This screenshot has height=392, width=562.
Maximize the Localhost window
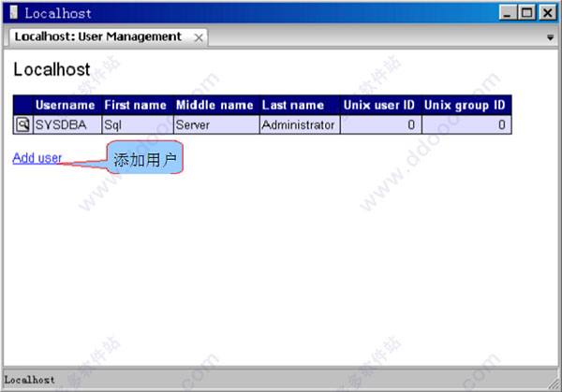point(526,13)
